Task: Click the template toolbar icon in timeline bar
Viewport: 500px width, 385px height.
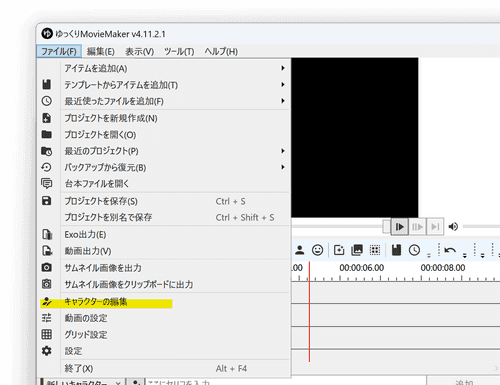Action: click(396, 250)
